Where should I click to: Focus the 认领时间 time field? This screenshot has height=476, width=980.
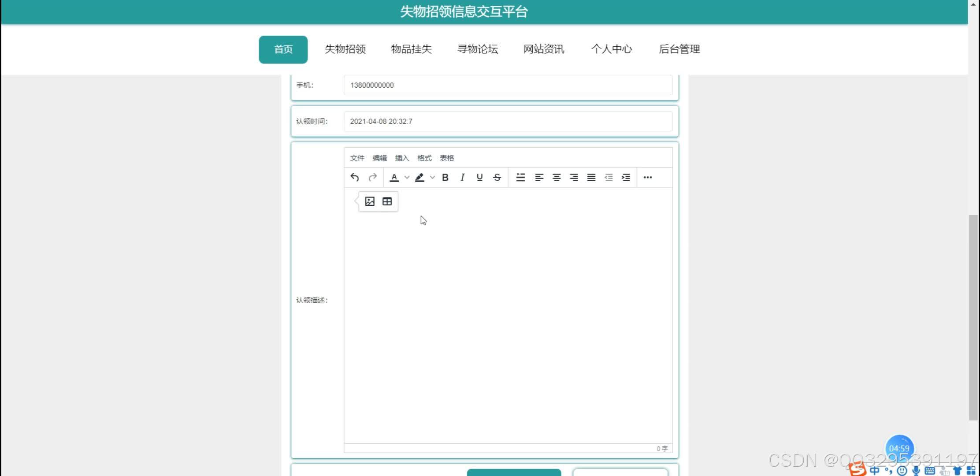tap(508, 121)
